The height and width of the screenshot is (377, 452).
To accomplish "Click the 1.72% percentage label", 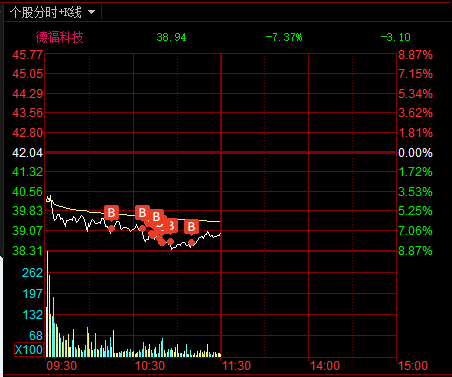I will [x=415, y=172].
